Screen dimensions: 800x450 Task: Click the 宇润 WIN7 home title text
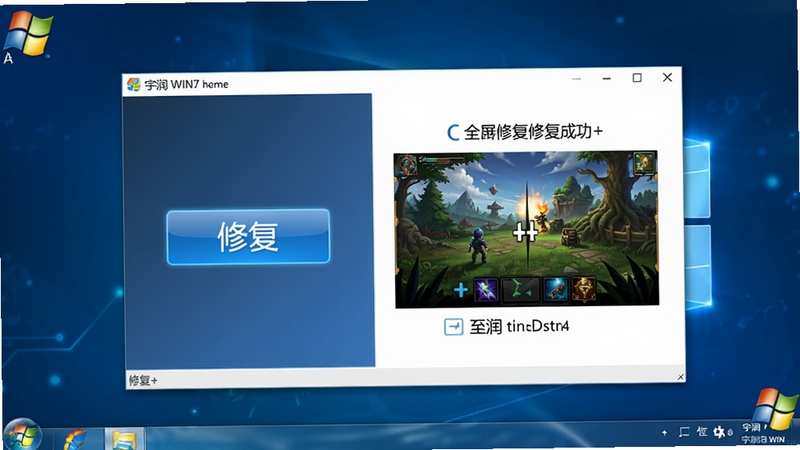[x=186, y=84]
